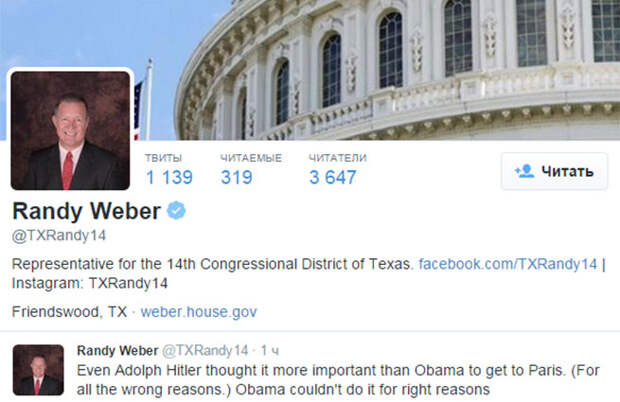Open the large profile photo
Viewport: 620px width, 402px height.
pos(70,130)
